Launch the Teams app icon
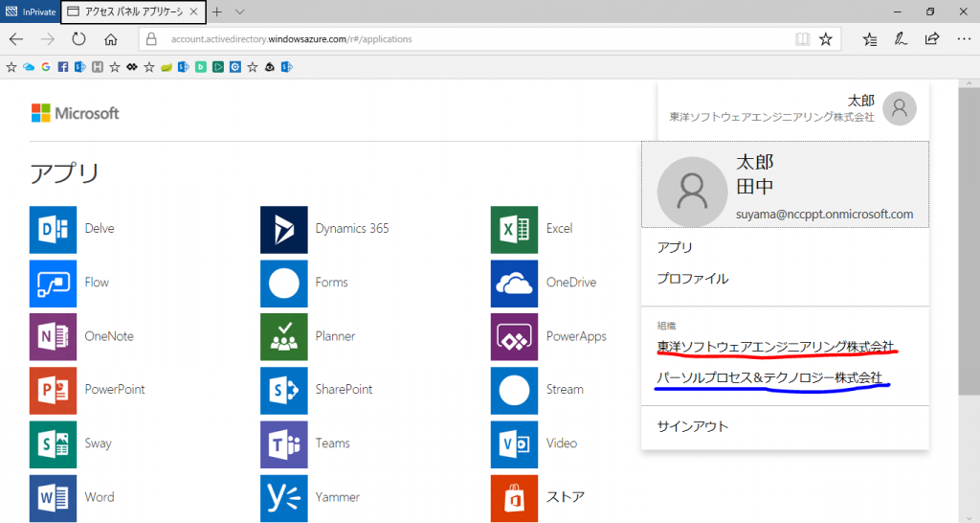Screen dimensions: 980x523 [283, 444]
